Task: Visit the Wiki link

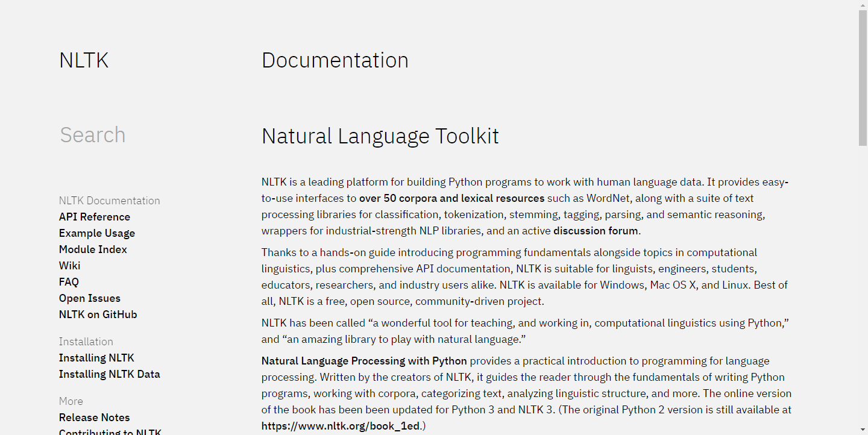Action: 69,266
